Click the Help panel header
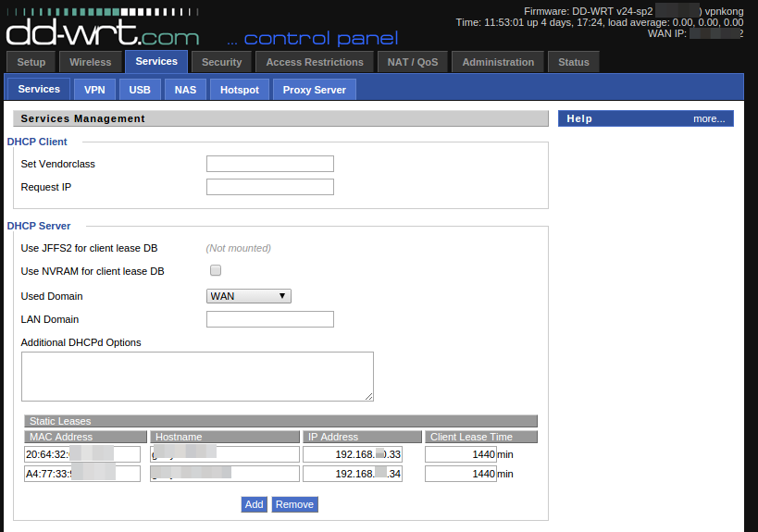Viewport: 758px width, 532px height. tap(645, 118)
